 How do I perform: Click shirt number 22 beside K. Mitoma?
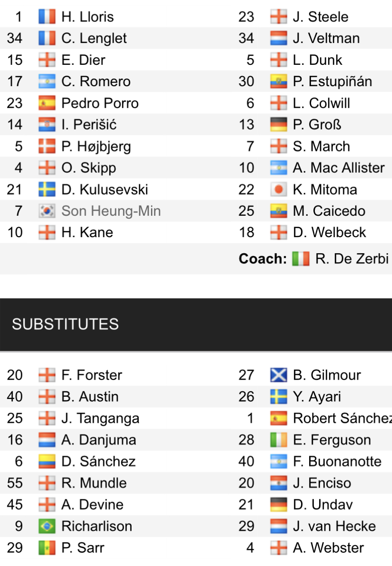[x=246, y=190]
